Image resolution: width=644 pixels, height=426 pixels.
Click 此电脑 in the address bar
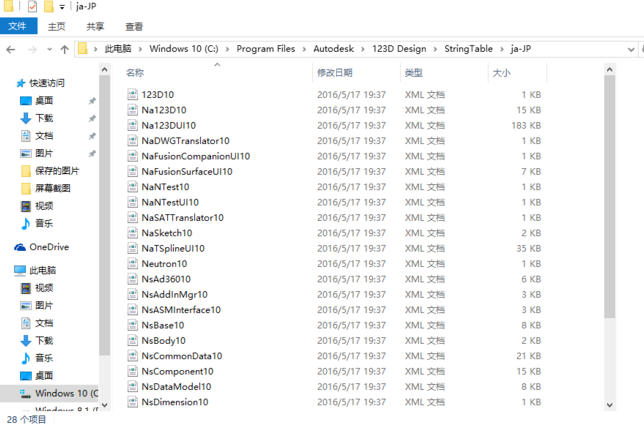click(x=118, y=49)
